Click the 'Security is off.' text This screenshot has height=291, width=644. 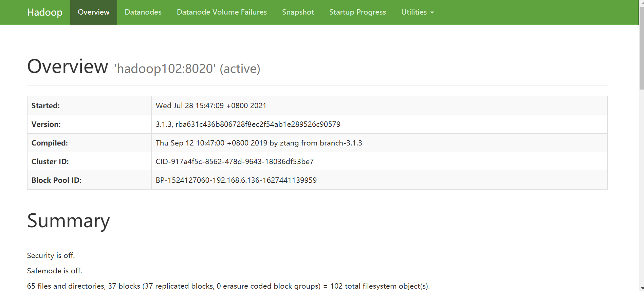51,255
